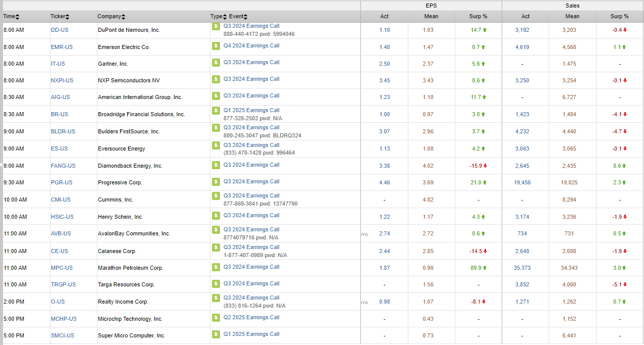This screenshot has height=345, width=644.
Task: Click the earnings icon for Marathon Petroleum
Action: tap(216, 267)
